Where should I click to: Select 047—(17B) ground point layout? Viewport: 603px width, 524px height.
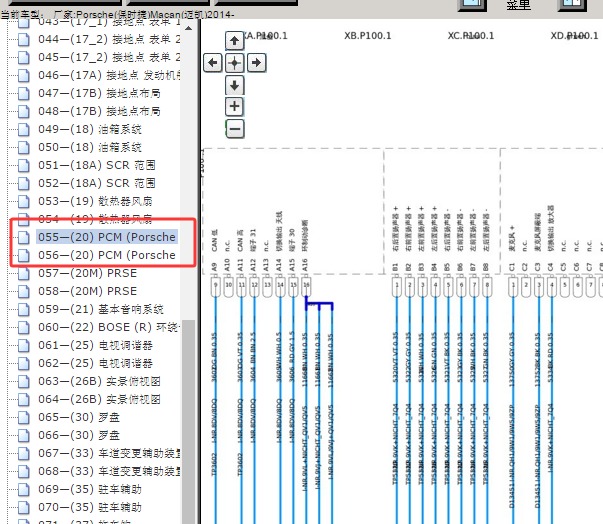point(99,93)
